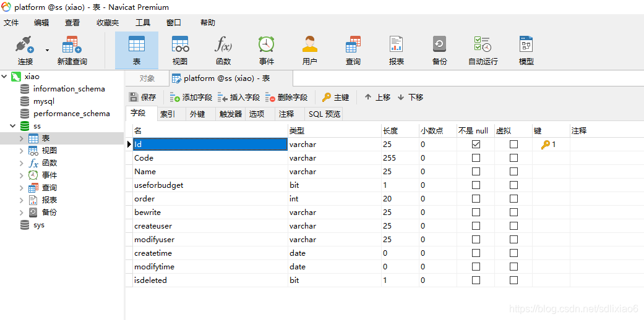Check Not null for Code row

click(476, 158)
